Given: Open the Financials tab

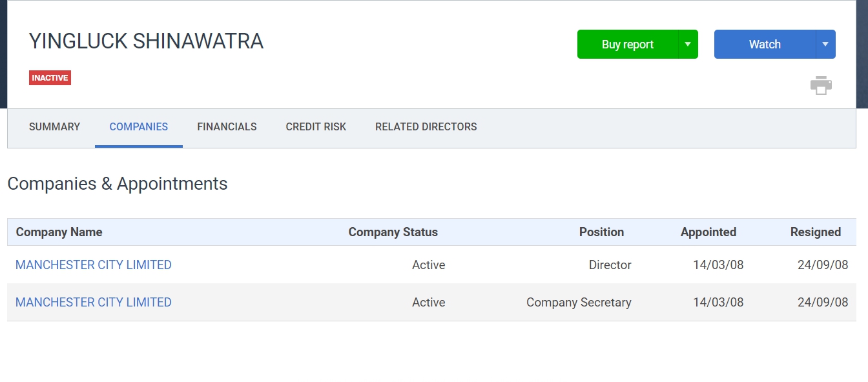Looking at the screenshot, I should click(227, 127).
